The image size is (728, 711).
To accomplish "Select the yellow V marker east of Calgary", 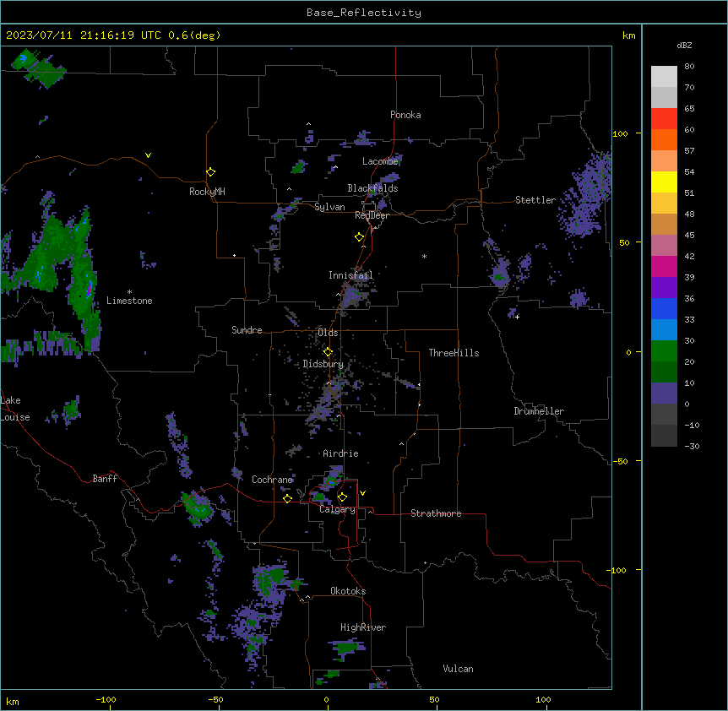I will point(362,493).
